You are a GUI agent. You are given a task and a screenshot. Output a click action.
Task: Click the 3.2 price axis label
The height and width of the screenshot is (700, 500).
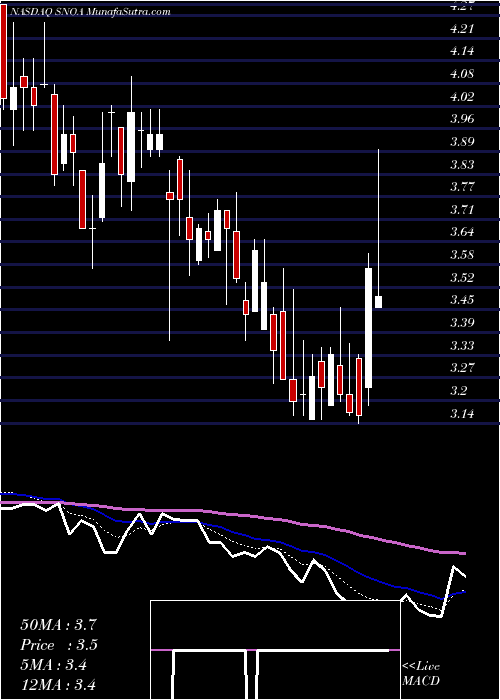458,391
